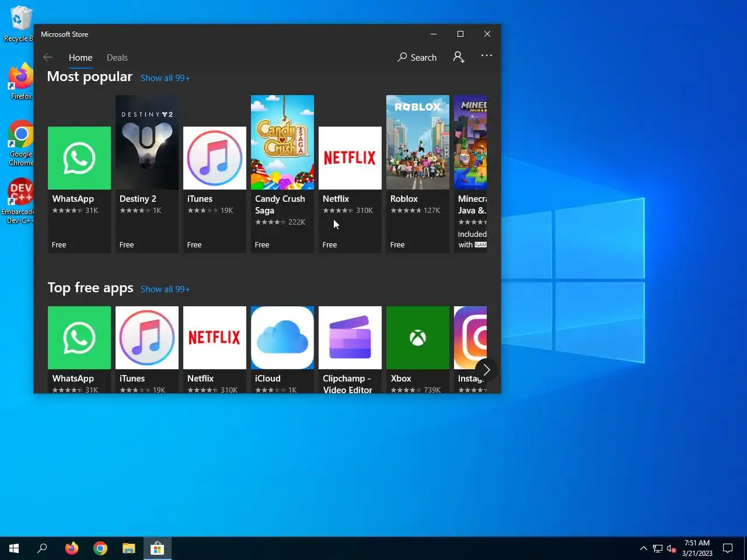Open Firefox desktop shortcut
Viewport: 747px width, 560px height.
coord(21,80)
